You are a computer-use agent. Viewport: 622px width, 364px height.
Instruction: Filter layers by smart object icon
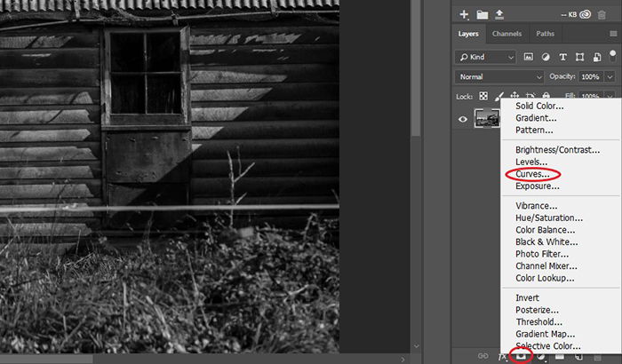(596, 57)
